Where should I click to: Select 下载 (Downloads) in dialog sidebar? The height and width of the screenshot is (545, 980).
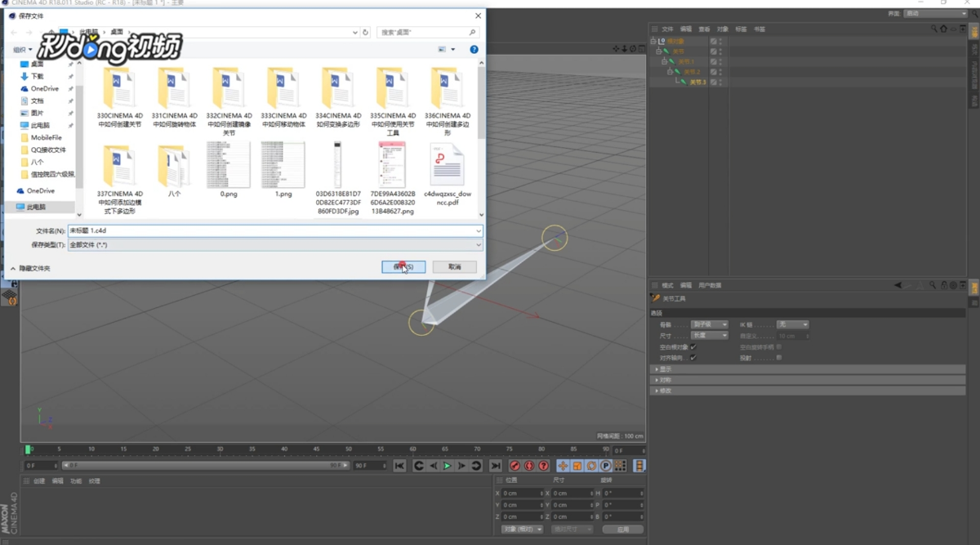coord(38,76)
